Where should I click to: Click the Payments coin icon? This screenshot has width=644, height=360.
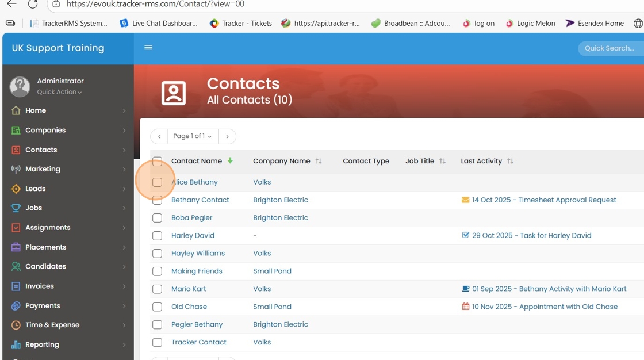click(x=16, y=306)
